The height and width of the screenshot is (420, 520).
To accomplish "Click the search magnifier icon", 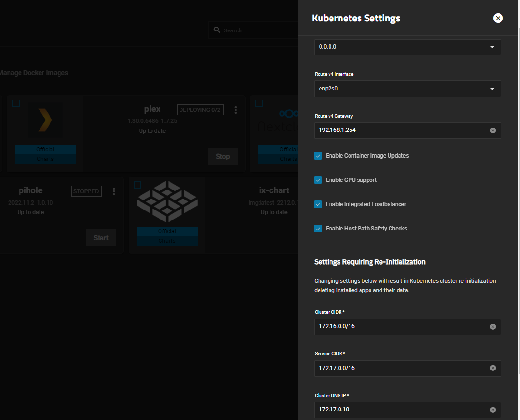I will click(217, 30).
